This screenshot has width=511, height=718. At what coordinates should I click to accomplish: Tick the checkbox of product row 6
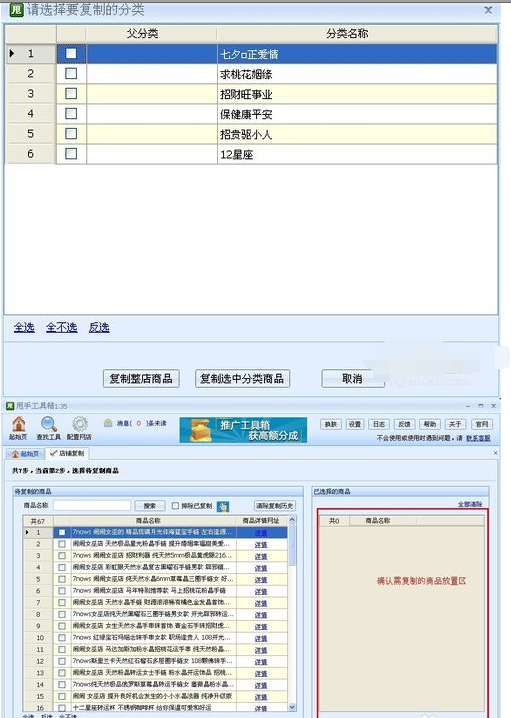[x=62, y=591]
